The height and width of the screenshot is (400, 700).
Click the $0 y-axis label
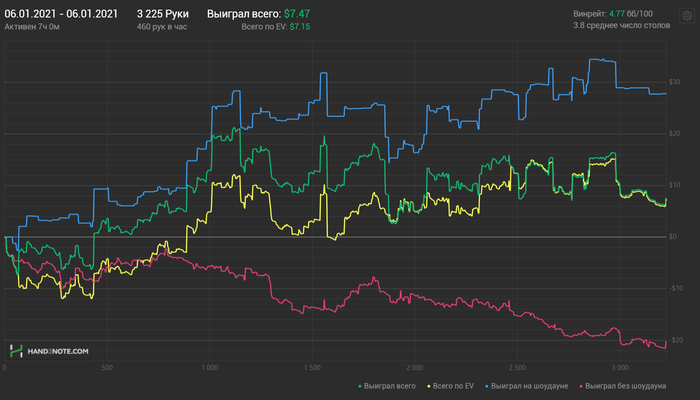coord(676,237)
